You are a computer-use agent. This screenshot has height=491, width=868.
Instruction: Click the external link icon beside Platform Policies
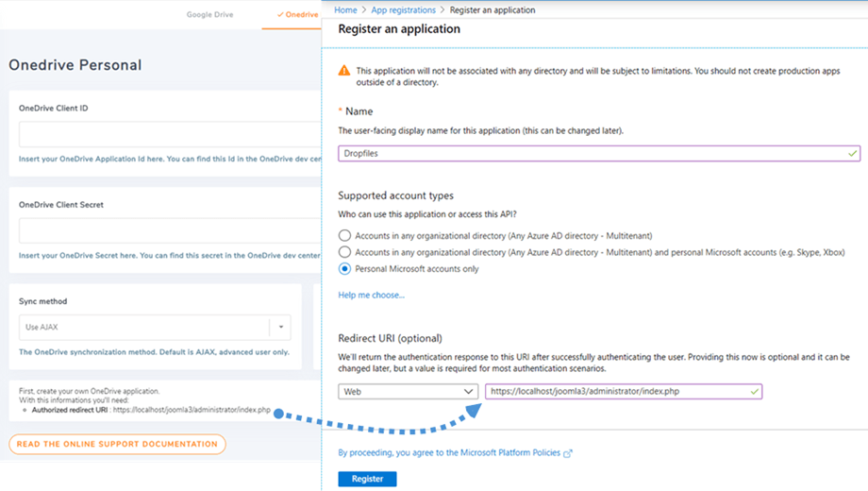pyautogui.click(x=568, y=454)
